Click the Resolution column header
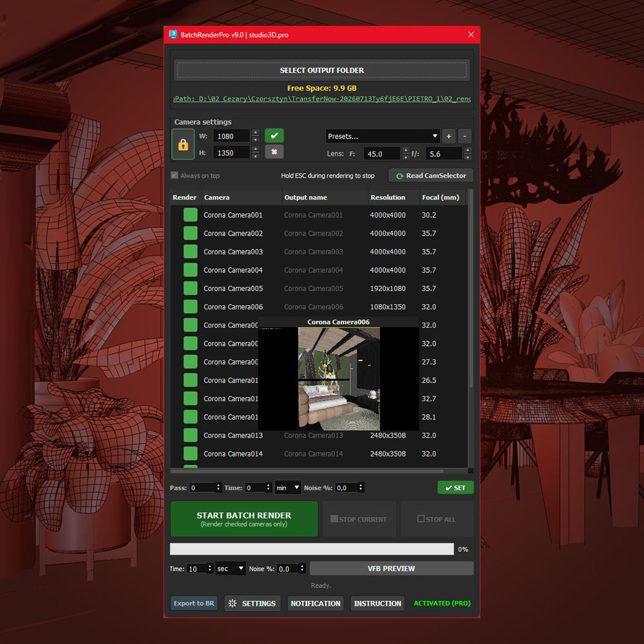 click(394, 198)
